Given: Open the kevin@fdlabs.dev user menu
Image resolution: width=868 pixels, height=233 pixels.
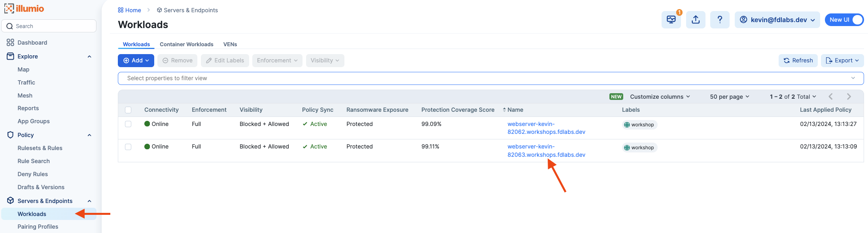Looking at the screenshot, I should 777,20.
